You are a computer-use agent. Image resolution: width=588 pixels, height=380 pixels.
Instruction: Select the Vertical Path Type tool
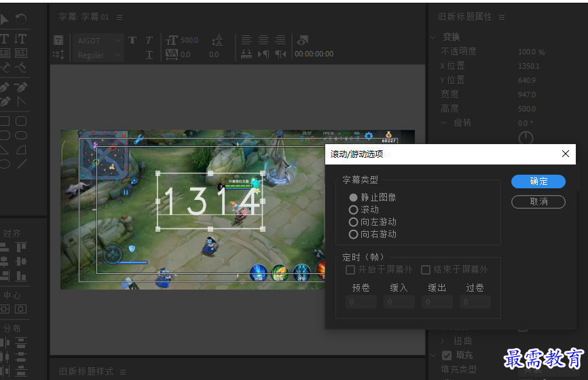(x=20, y=67)
